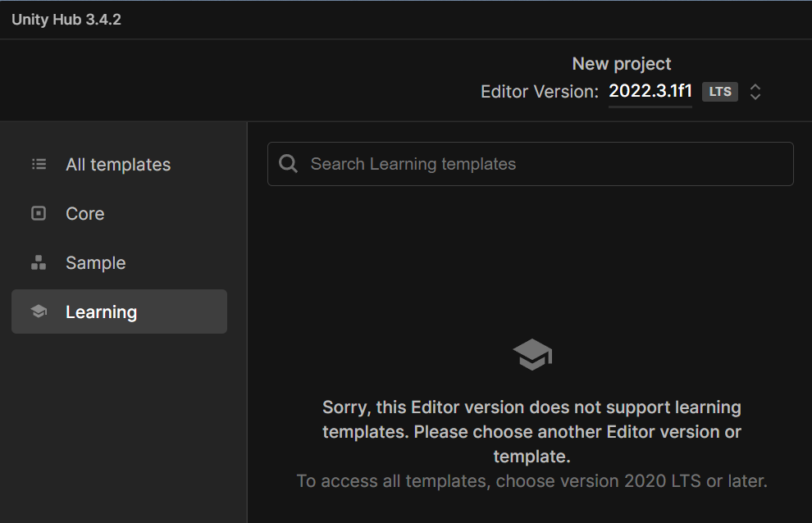Click the large graduation cap icon above the message

click(x=532, y=354)
